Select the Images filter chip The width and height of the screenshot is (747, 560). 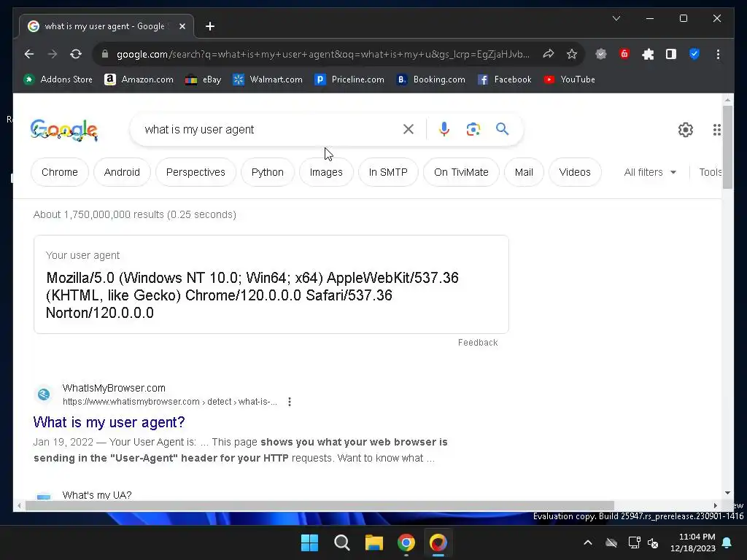pyautogui.click(x=326, y=172)
